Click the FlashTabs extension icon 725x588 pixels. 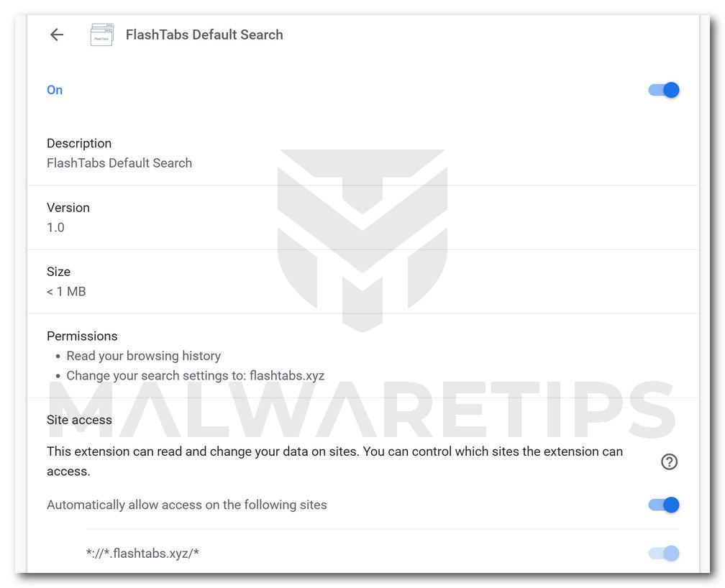(101, 35)
